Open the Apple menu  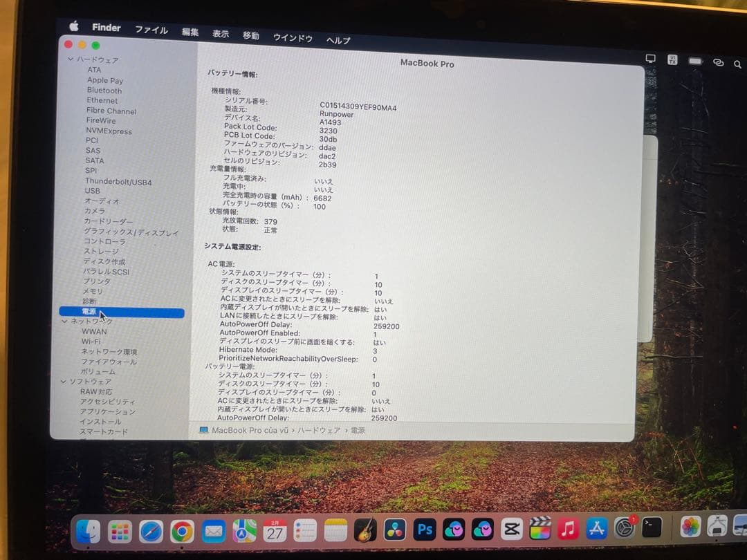pyautogui.click(x=74, y=26)
